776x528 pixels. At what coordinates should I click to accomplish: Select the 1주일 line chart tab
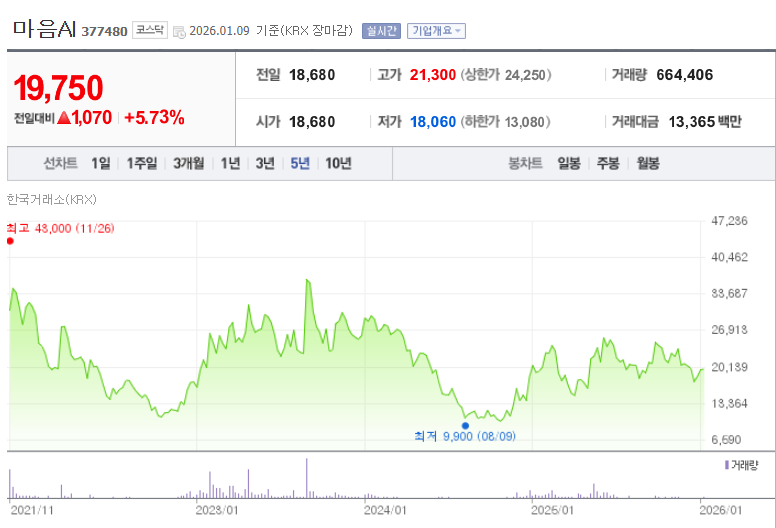pos(142,163)
